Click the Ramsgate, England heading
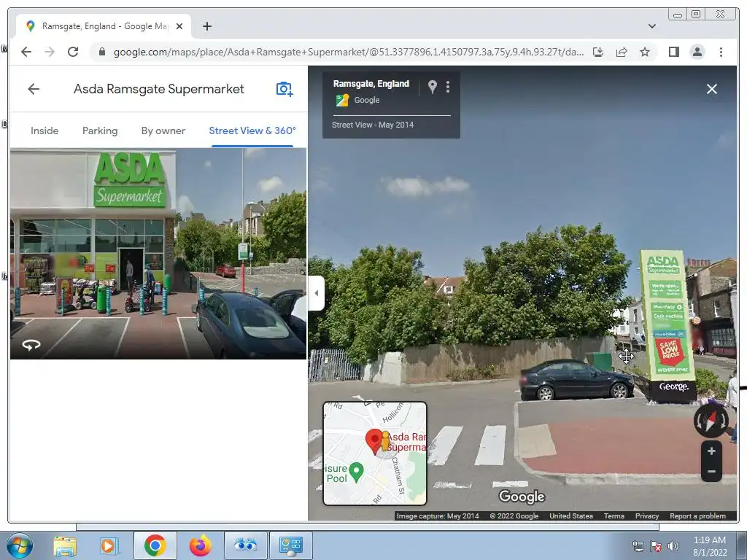 point(371,84)
